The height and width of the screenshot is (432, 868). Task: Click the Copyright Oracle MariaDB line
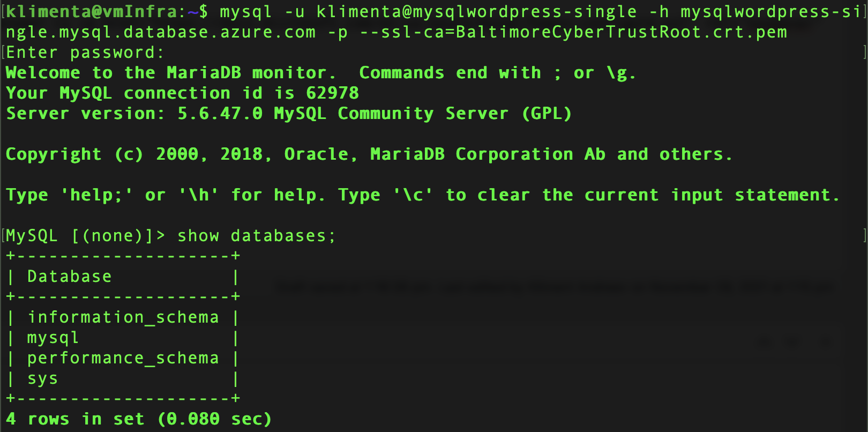tap(369, 154)
